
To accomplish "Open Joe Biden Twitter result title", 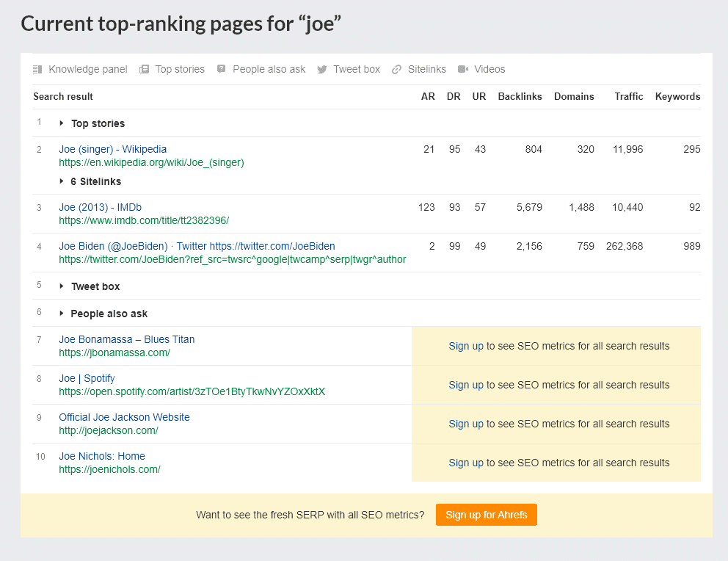I will point(197,246).
